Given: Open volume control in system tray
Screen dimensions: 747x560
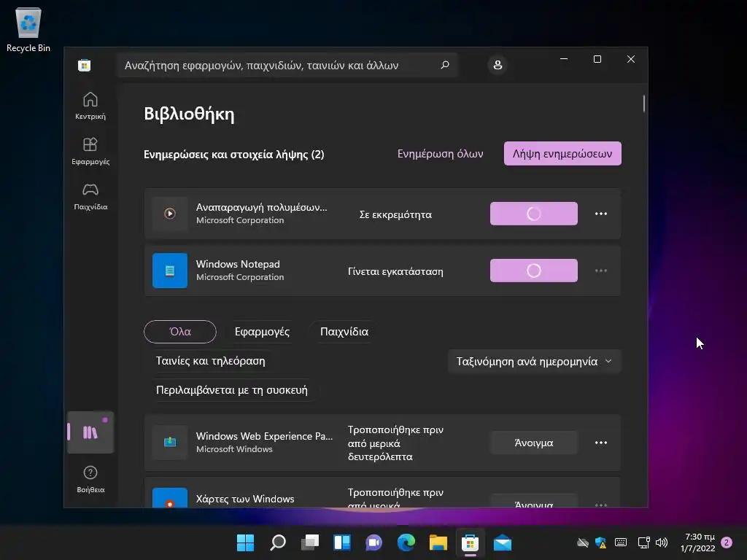Looking at the screenshot, I should 661,542.
